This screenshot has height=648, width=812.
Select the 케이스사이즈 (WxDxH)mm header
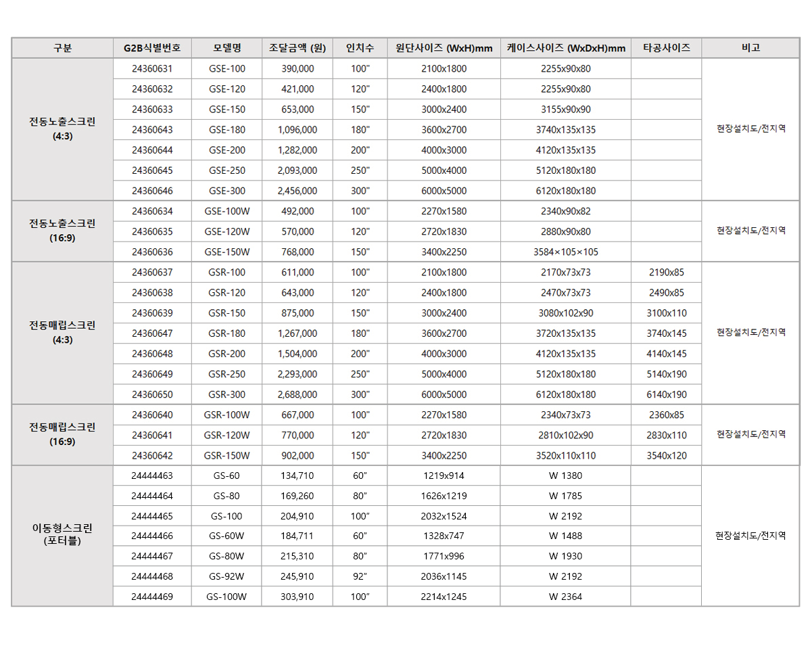tap(565, 48)
